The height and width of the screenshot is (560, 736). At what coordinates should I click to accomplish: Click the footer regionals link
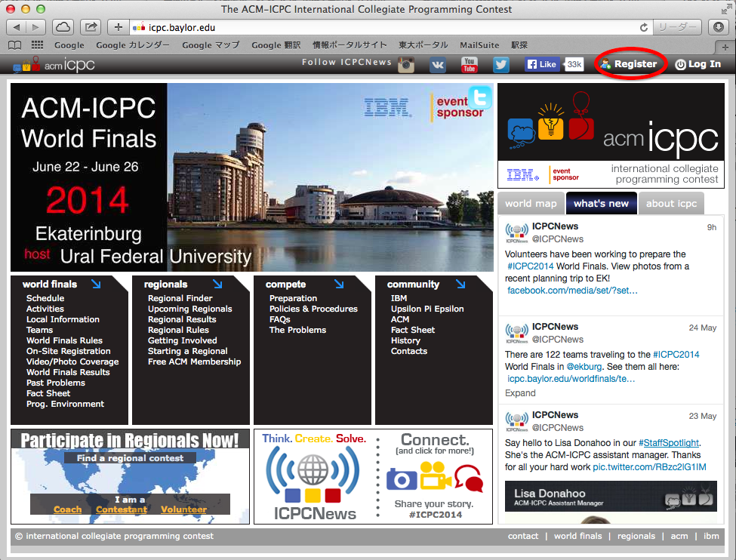[x=636, y=536]
